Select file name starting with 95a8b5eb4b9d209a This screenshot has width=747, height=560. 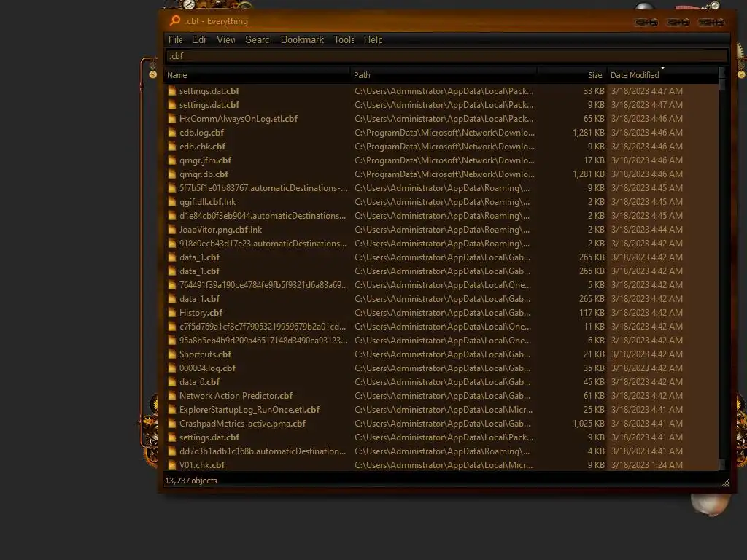263,341
